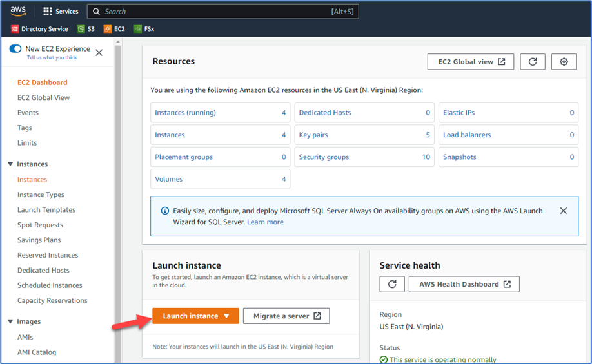592x364 pixels.
Task: Click the Migrate a server button
Action: (x=286, y=316)
